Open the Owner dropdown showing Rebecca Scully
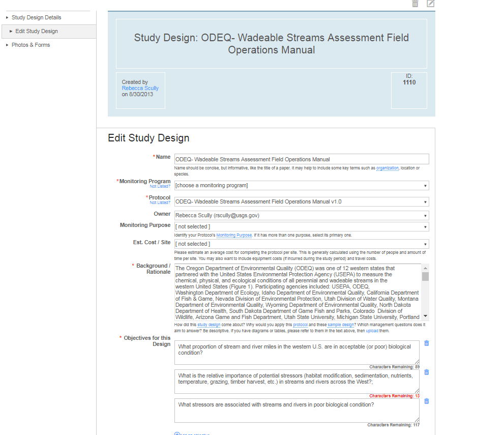This screenshot has width=504, height=435. (301, 216)
